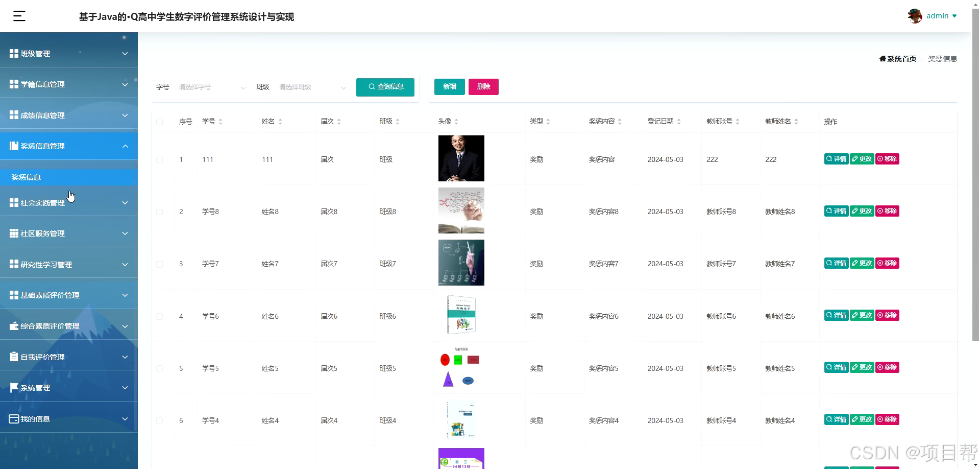
Task: Click the red 删除 button
Action: tap(483, 87)
